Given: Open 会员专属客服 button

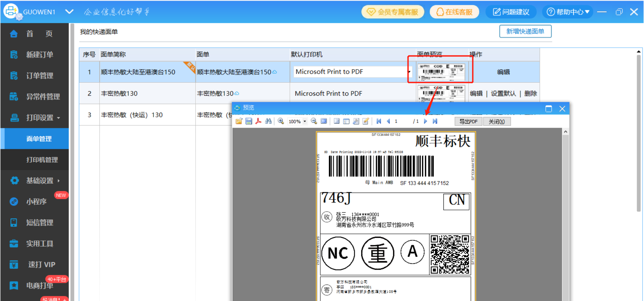Looking at the screenshot, I should point(392,12).
